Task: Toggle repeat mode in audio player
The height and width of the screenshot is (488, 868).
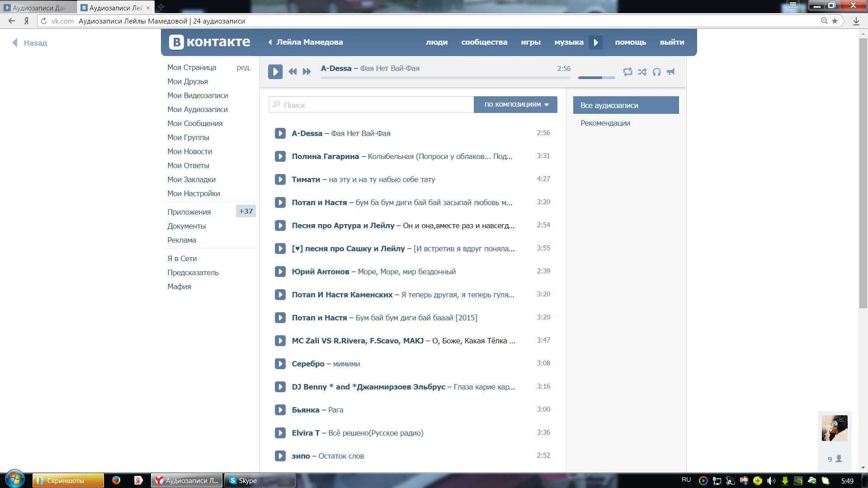Action: tap(627, 72)
